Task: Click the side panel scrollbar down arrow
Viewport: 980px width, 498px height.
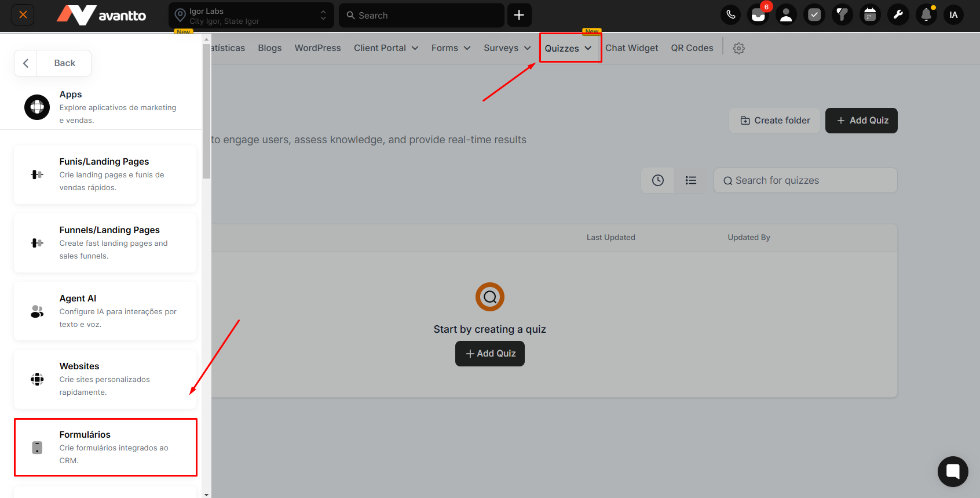Action: click(207, 495)
